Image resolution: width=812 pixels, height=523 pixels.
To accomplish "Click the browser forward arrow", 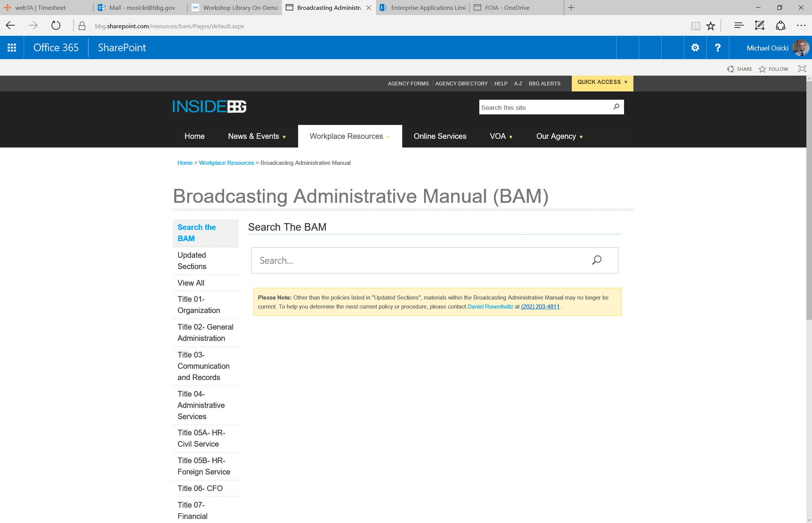I will (33, 26).
